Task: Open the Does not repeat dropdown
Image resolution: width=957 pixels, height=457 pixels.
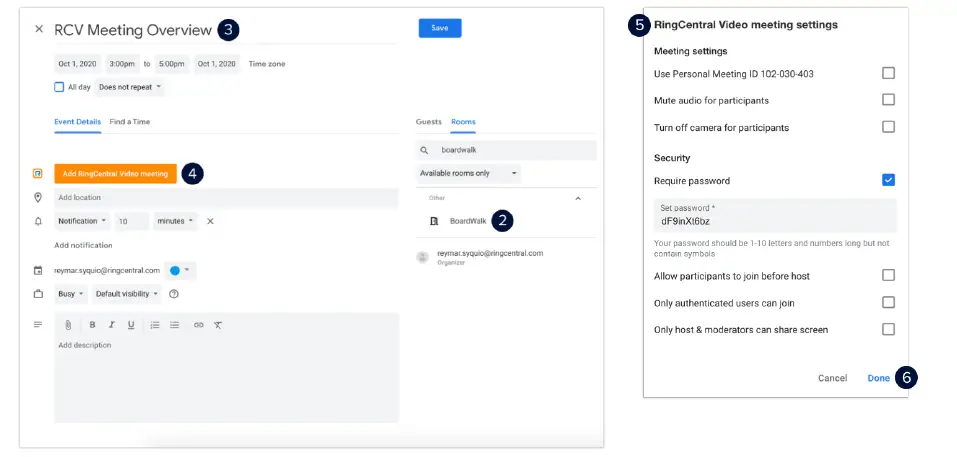Action: coord(129,87)
